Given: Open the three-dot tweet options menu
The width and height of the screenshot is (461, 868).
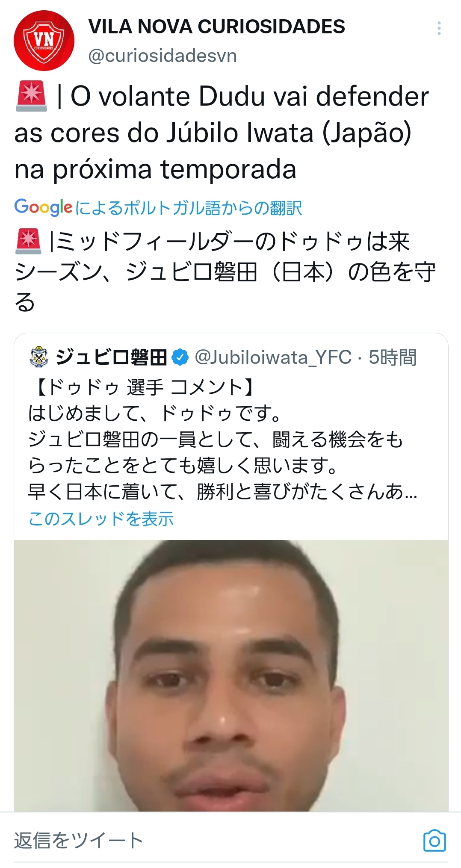Looking at the screenshot, I should coord(439,28).
